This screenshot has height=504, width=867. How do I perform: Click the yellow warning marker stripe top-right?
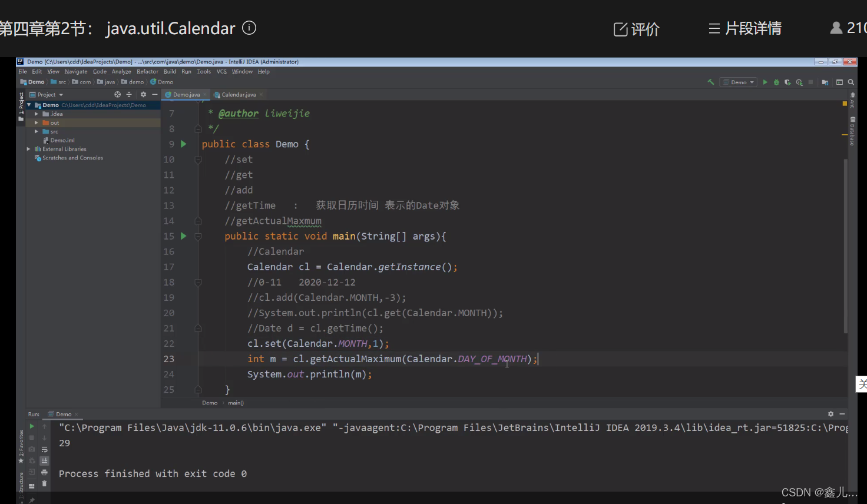845,104
